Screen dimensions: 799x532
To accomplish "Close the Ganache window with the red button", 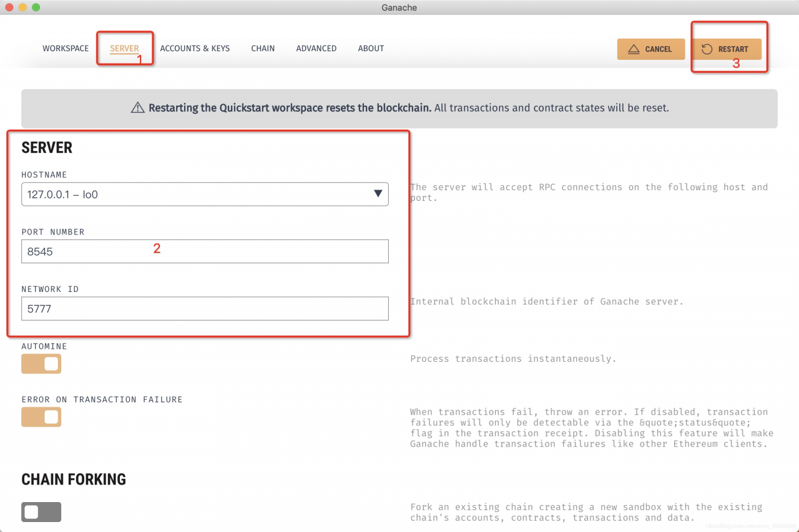I will click(x=9, y=7).
